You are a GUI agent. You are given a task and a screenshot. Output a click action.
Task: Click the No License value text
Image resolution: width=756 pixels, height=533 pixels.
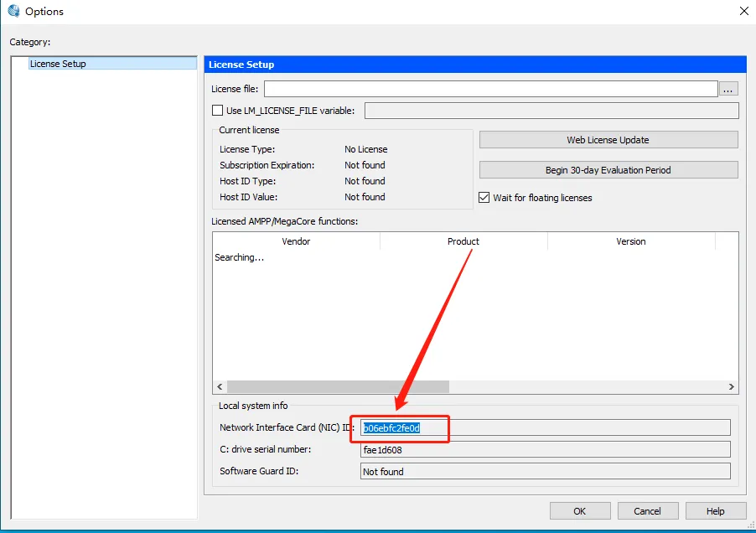366,149
